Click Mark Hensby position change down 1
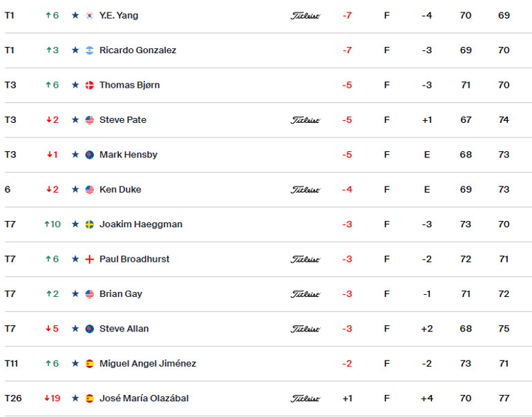 click(x=53, y=155)
